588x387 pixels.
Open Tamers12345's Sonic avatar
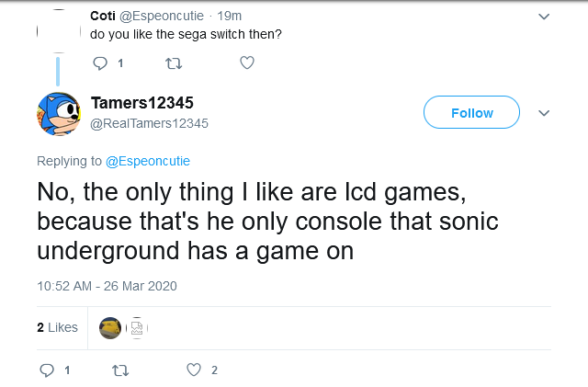[58, 114]
